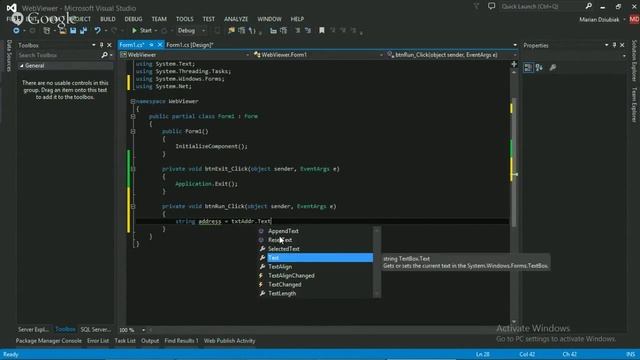The width and height of the screenshot is (640, 360).
Task: Click the editor vertical scrollbar thumb
Action: point(514,161)
